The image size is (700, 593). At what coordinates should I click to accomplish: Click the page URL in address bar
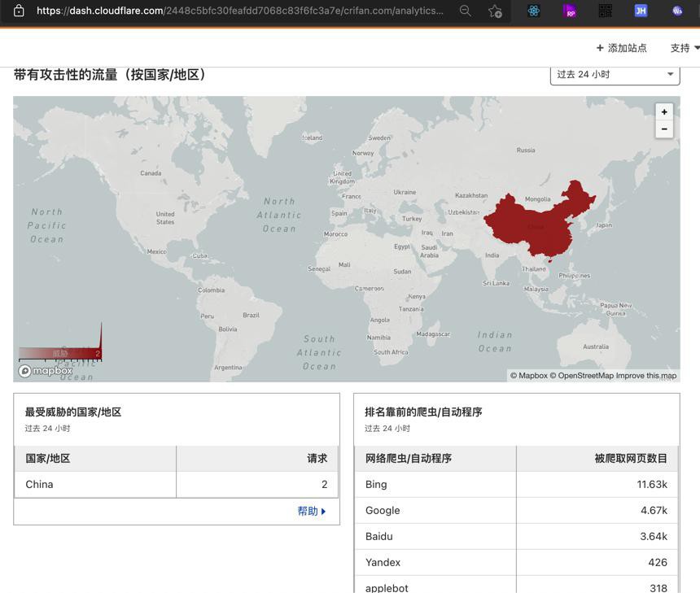click(240, 11)
